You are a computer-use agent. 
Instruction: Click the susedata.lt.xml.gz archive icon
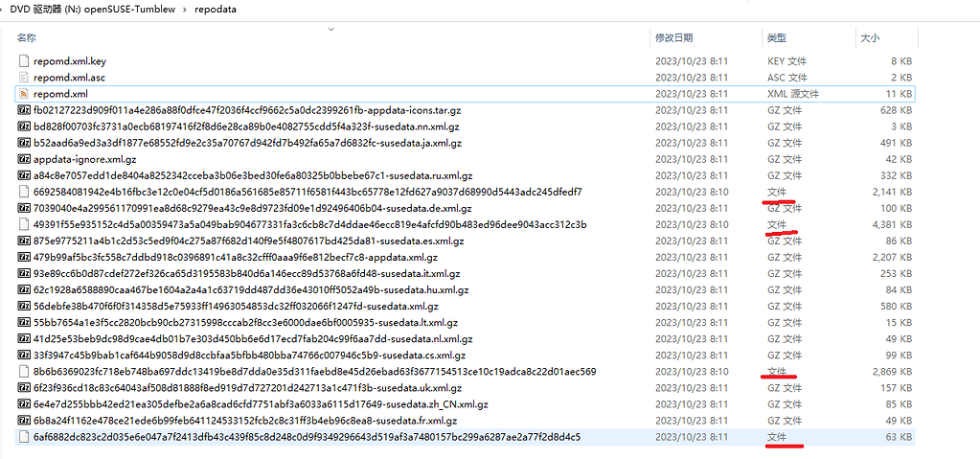click(x=24, y=323)
